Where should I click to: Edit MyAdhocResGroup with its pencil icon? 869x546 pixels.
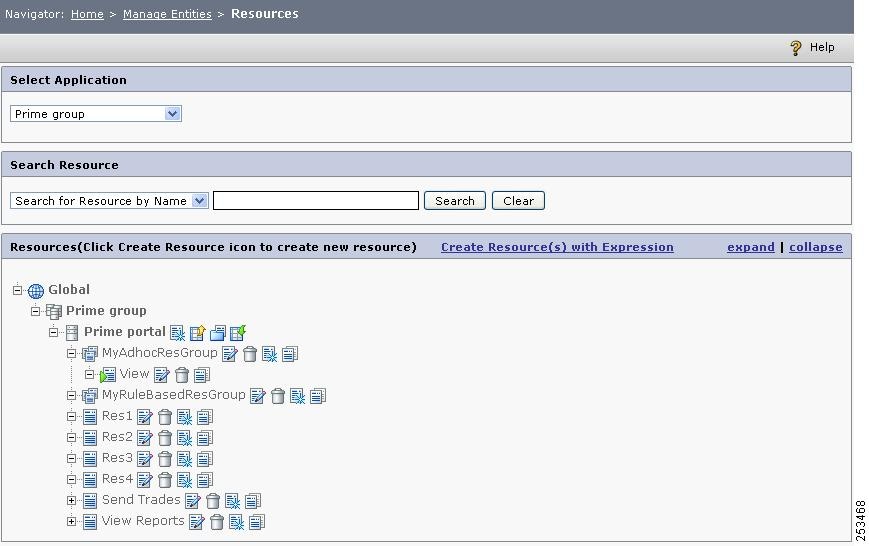[229, 354]
